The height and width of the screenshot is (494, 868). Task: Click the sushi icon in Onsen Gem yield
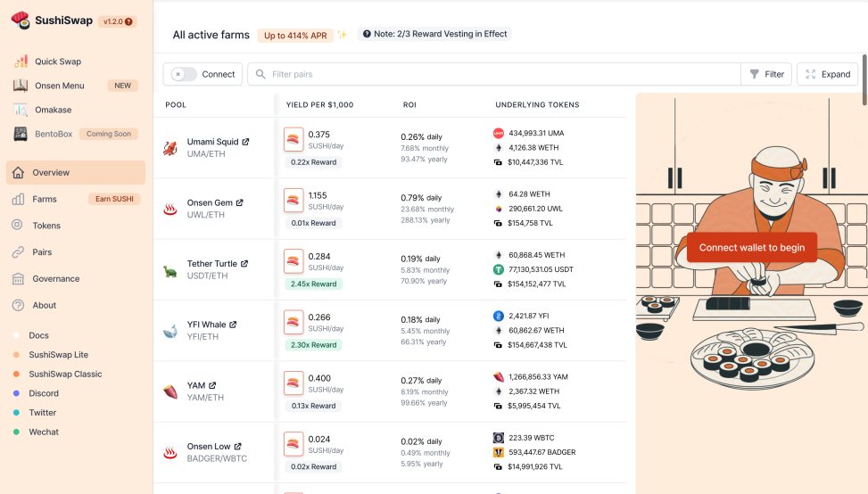click(293, 201)
